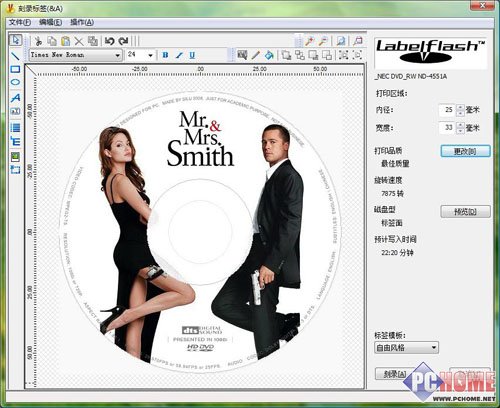Increase 内径 value with up arrow
The width and height of the screenshot is (500, 408).
click(x=460, y=107)
